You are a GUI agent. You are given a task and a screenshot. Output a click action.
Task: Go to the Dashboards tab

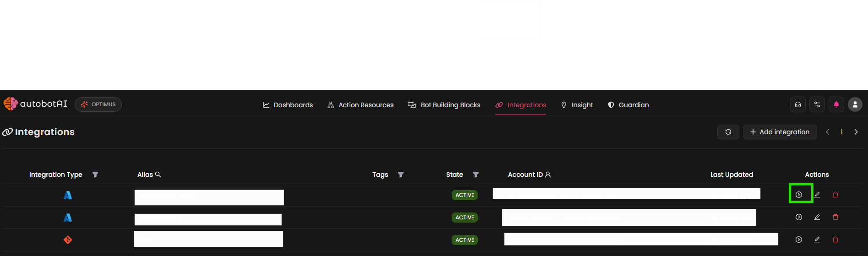(x=288, y=105)
